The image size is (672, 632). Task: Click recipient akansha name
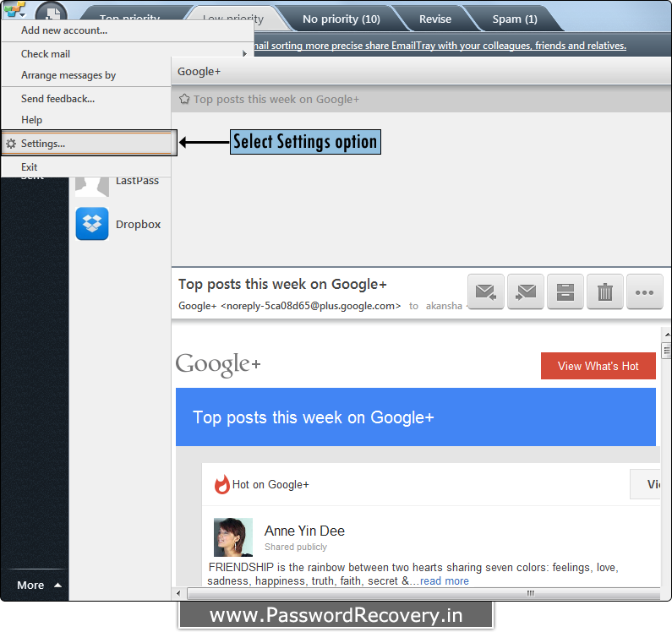tap(444, 306)
